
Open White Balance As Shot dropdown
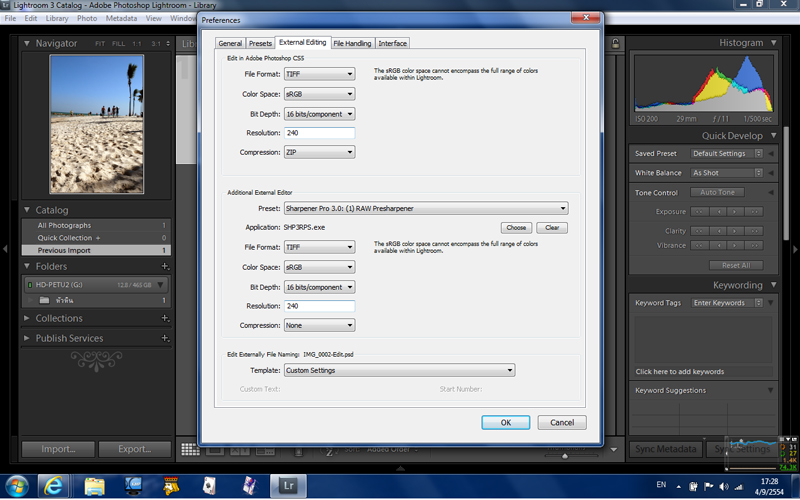tap(727, 173)
